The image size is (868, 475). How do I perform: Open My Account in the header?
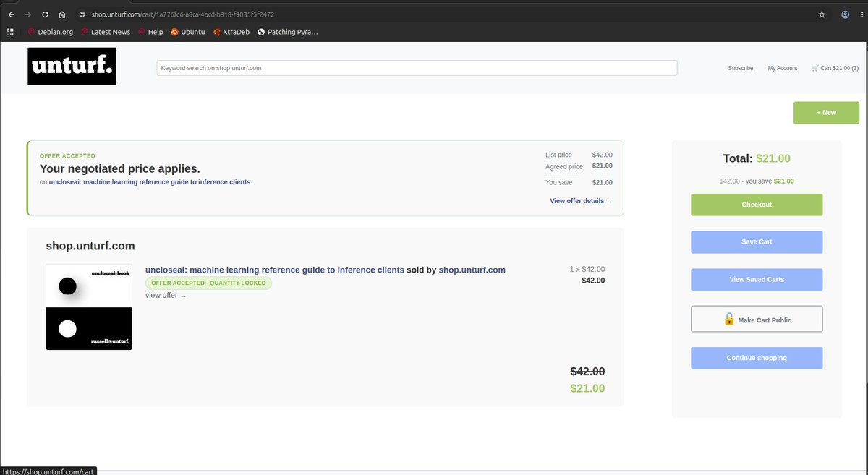[x=782, y=68]
